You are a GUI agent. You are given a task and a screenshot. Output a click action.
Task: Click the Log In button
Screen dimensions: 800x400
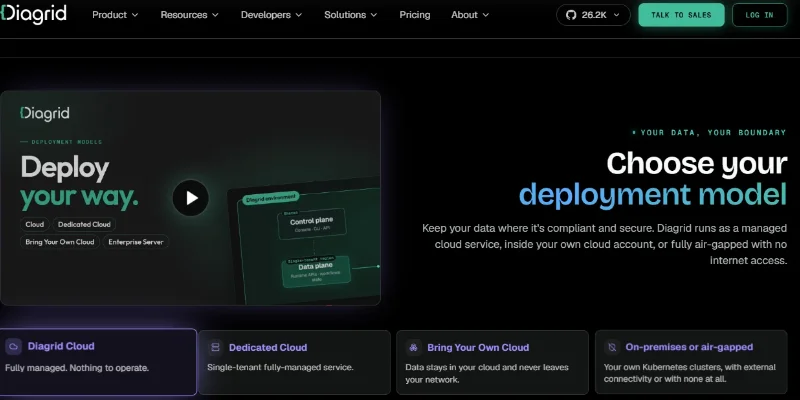(x=759, y=15)
